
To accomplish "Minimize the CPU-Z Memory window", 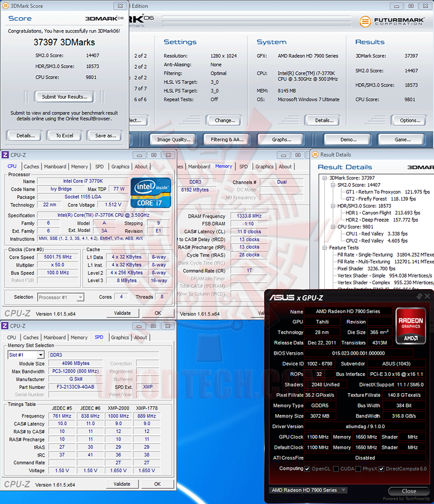I will click(x=283, y=155).
